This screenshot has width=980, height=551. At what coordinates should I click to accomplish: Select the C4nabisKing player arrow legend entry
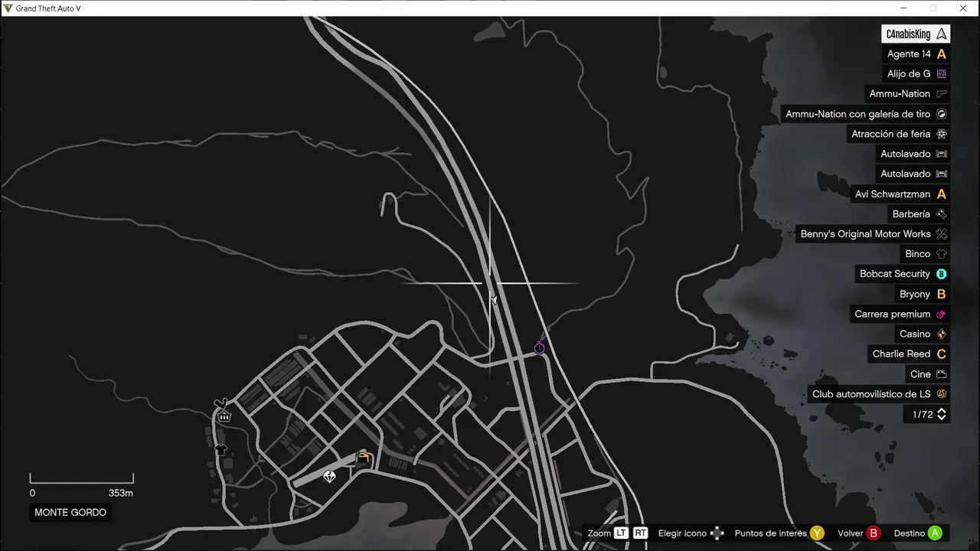(916, 34)
